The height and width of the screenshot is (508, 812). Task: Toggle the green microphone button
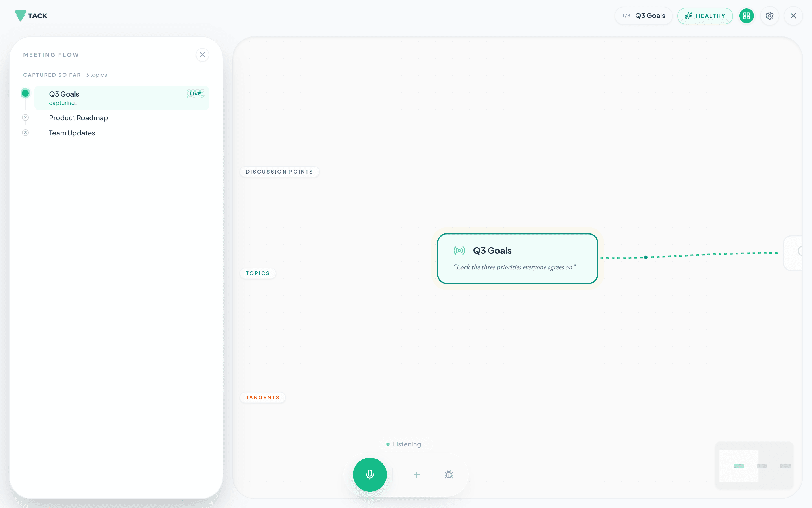[x=370, y=474]
